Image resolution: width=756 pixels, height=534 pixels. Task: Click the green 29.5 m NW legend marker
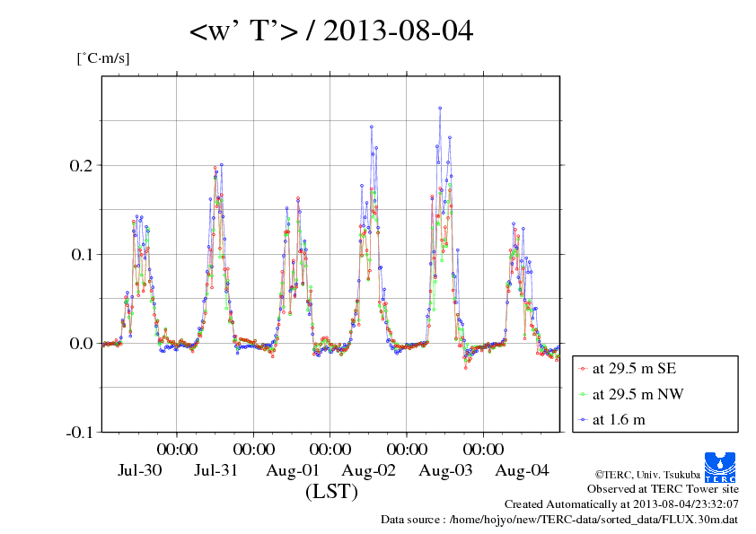(583, 394)
